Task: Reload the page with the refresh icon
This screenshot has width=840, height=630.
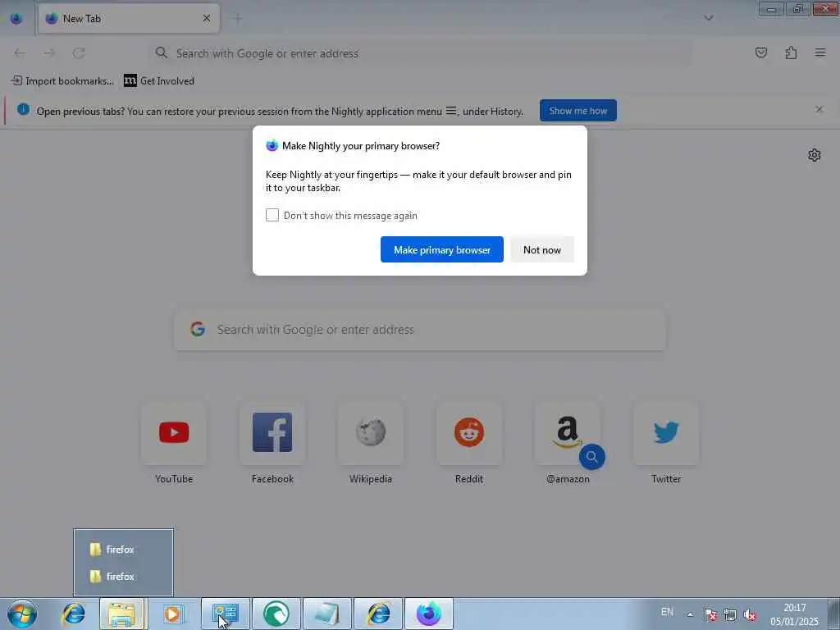Action: (x=79, y=53)
